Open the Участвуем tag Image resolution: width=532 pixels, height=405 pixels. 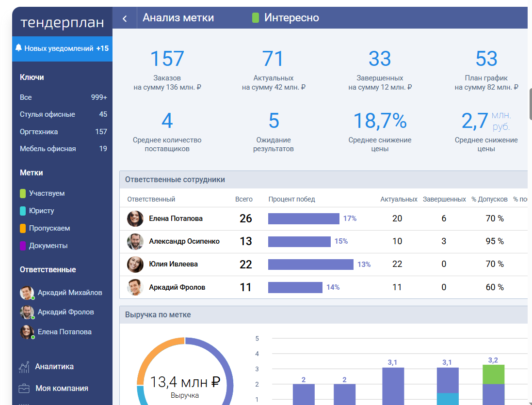click(47, 193)
